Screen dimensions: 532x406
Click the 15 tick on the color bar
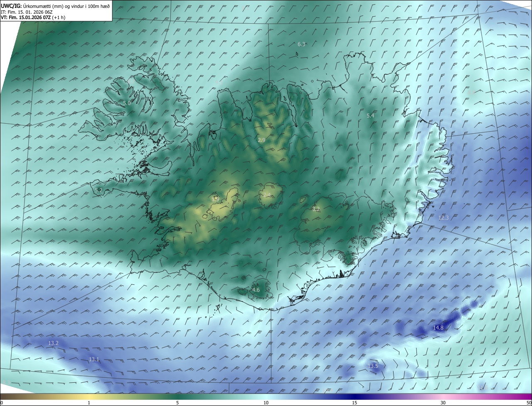355,403
